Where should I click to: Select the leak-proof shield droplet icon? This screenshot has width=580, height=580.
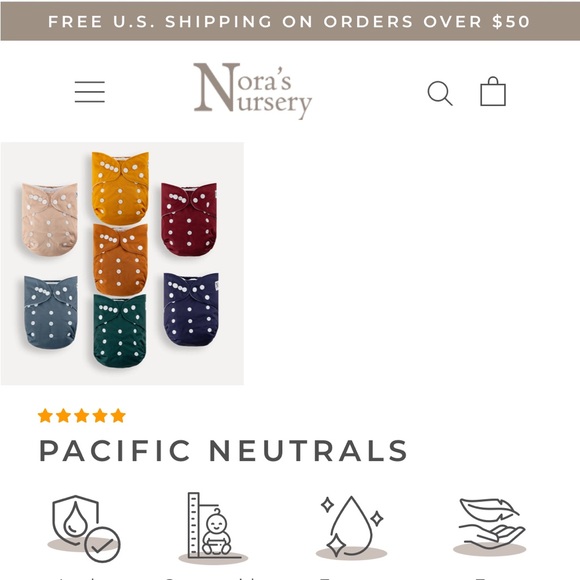(x=85, y=528)
